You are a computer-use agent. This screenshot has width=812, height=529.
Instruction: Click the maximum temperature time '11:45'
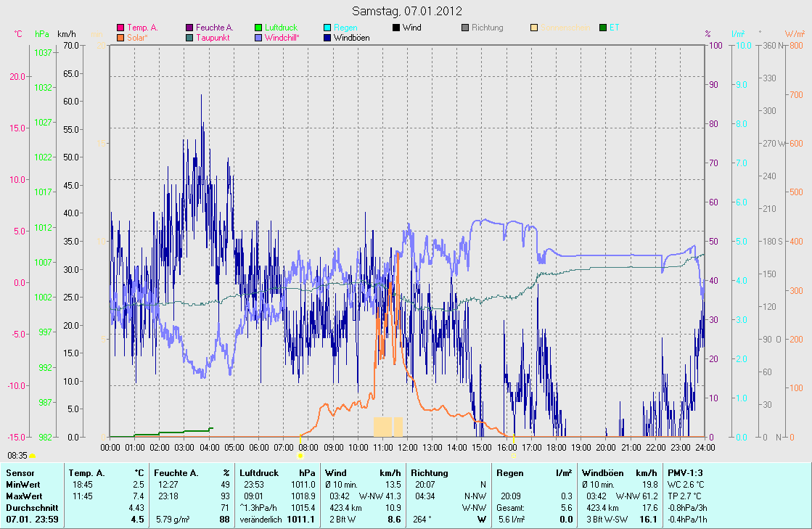tap(82, 496)
